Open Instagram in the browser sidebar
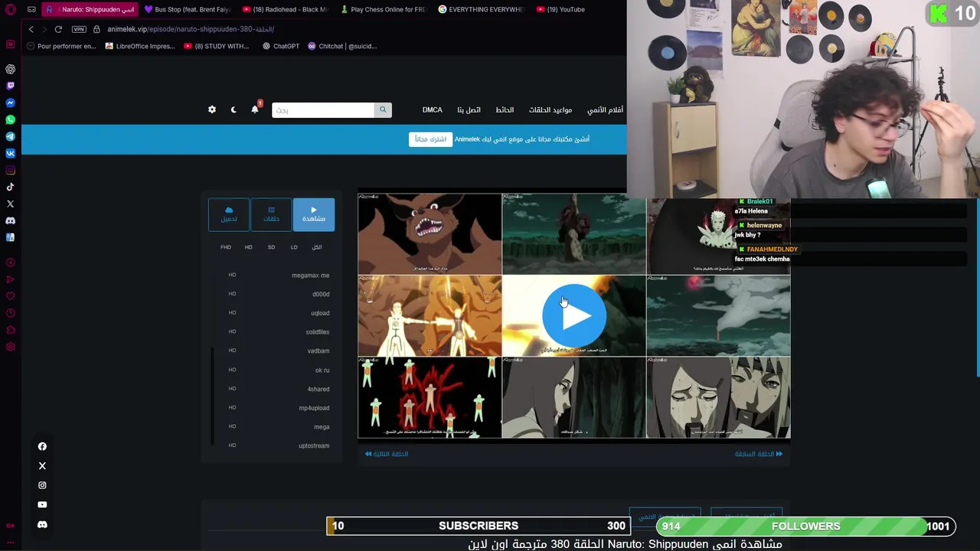The image size is (980, 551). tap(11, 170)
